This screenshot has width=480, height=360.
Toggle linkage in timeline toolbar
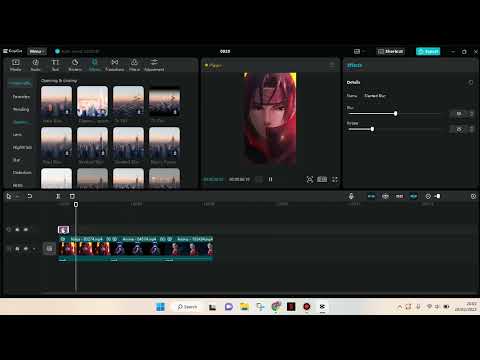click(399, 196)
